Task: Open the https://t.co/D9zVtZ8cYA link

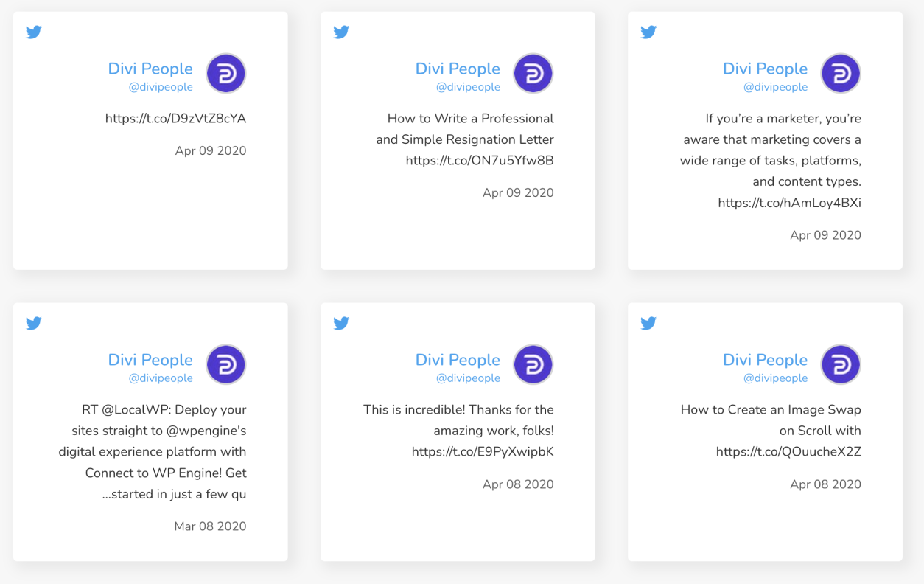Action: point(175,119)
